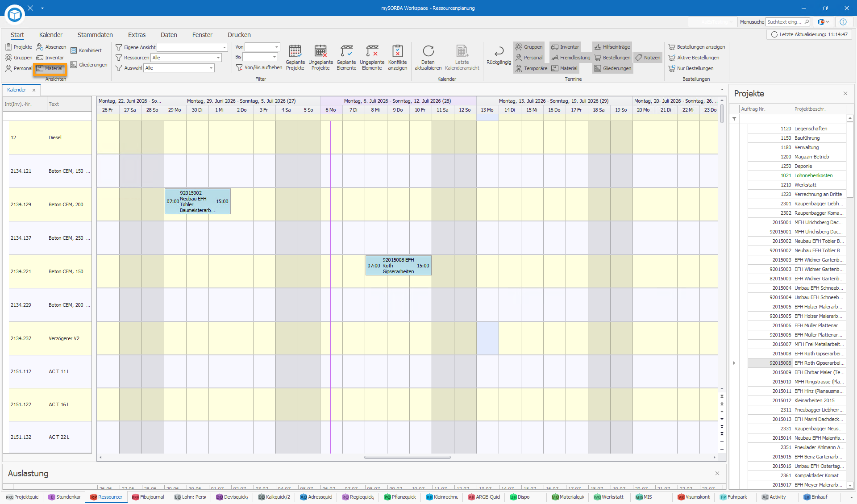Open Gliederungen view in Ansichten

pos(89,65)
